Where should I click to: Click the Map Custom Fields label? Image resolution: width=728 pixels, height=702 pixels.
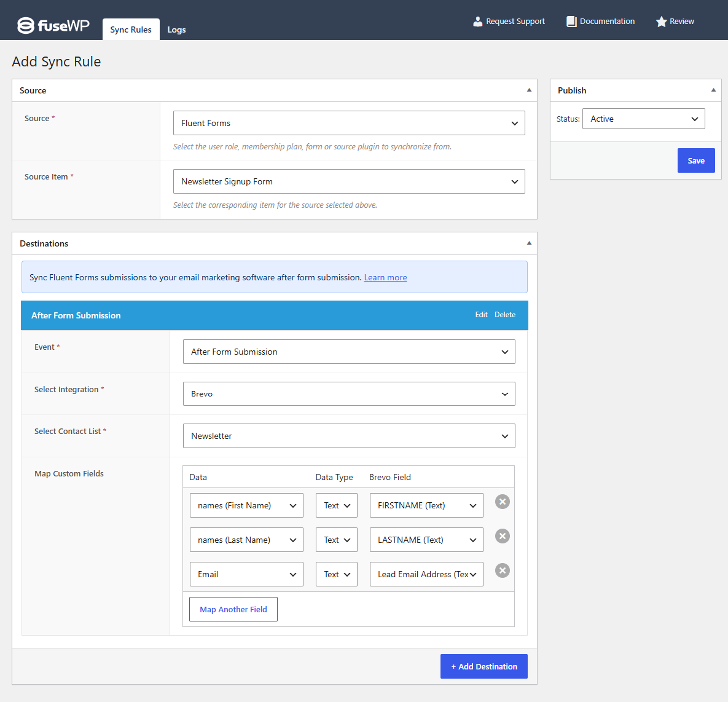click(69, 474)
